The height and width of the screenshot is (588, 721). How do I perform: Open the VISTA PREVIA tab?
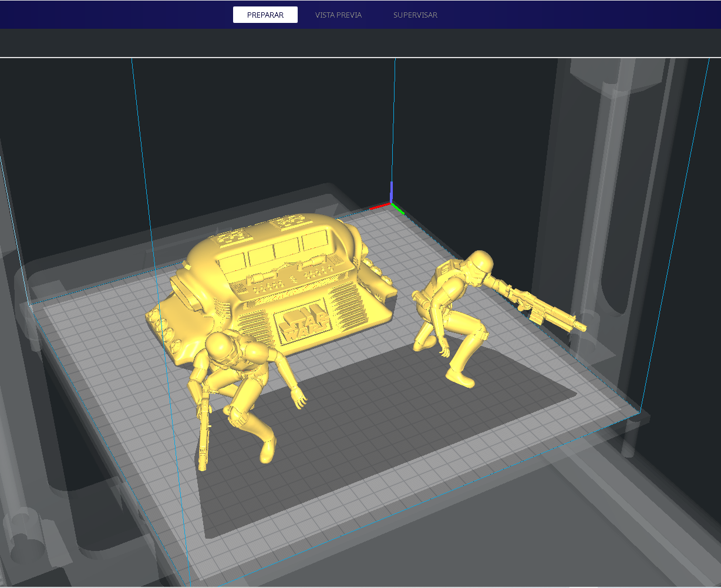tap(338, 15)
